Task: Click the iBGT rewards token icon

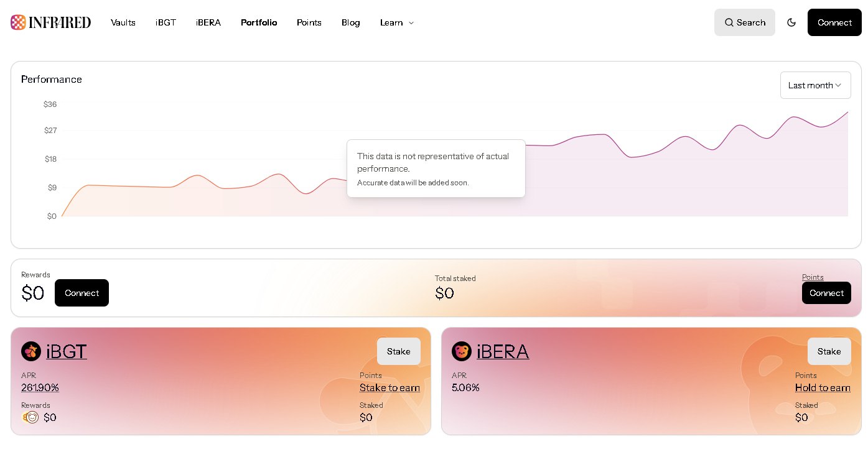Action: pos(30,417)
